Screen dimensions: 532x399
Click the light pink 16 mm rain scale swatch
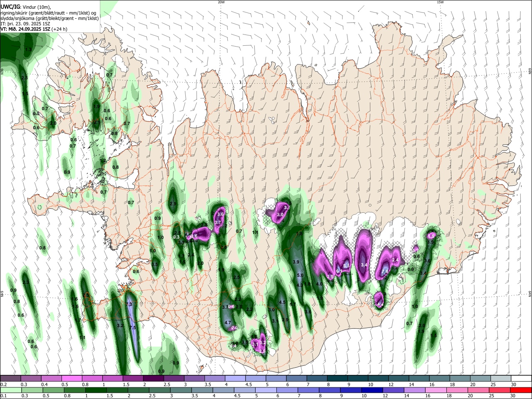(436, 390)
